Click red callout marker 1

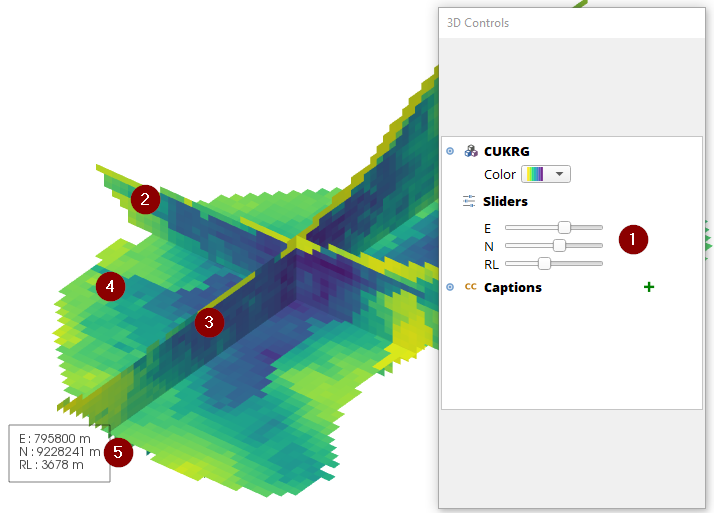click(633, 239)
